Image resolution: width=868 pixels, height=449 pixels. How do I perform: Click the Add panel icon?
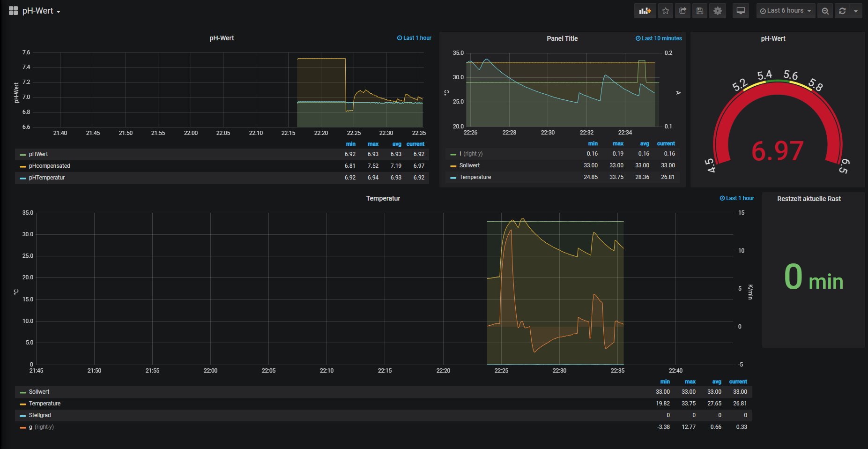(x=645, y=11)
